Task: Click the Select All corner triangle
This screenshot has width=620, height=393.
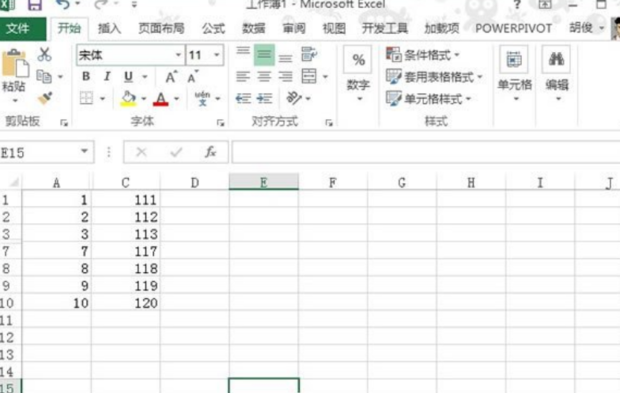Action: tap(14, 182)
